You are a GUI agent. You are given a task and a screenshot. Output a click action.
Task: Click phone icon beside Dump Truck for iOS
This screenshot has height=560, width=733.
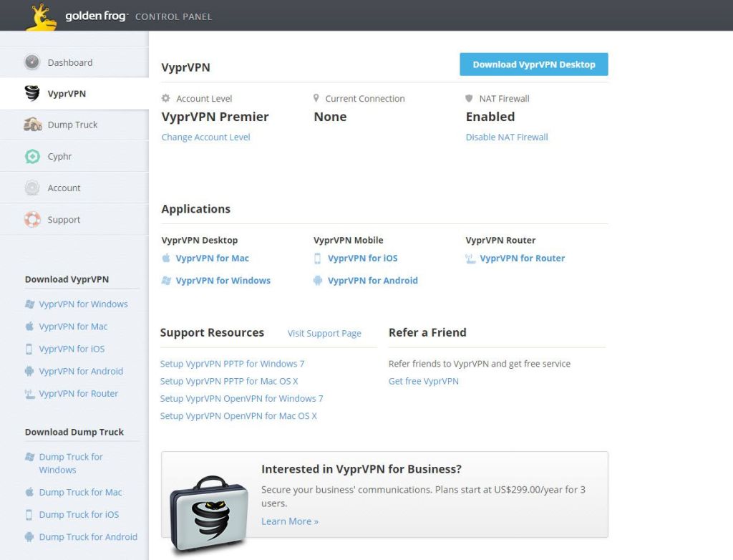(x=29, y=515)
